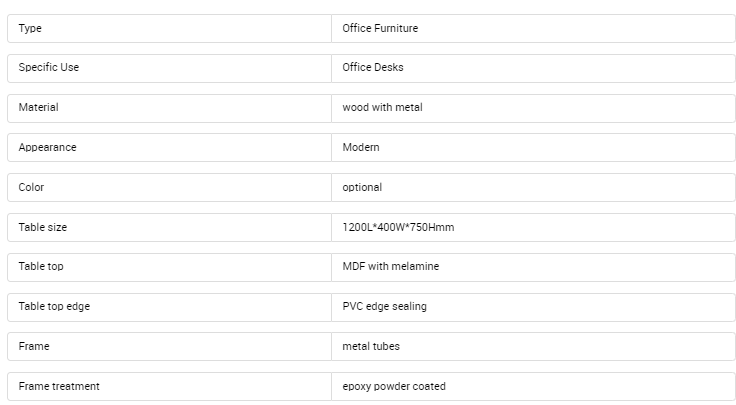Screen dimensions: 736x405
Task: Select the Table top edge label
Action: (x=54, y=306)
